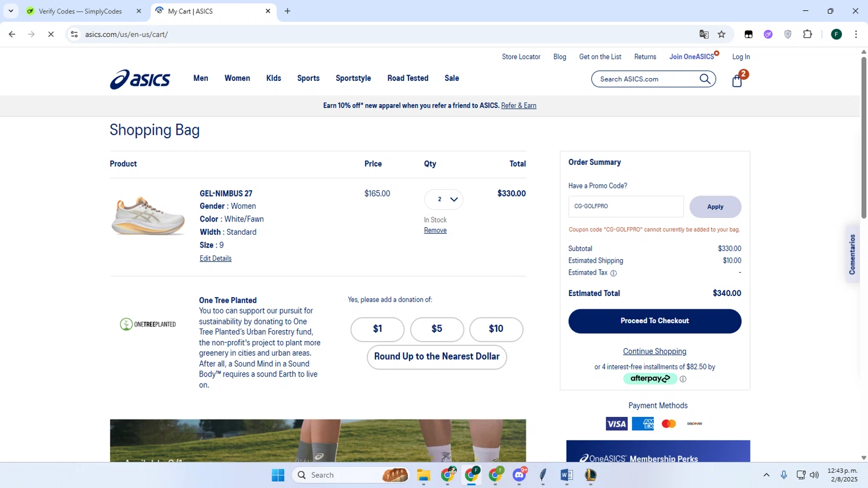Viewport: 868px width, 488px height.
Task: Click the Edit Details link
Action: pos(215,258)
